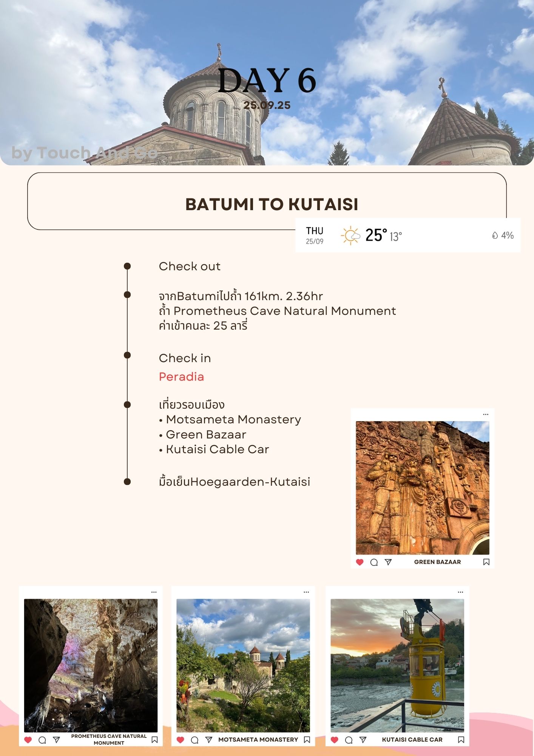Image resolution: width=534 pixels, height=756 pixels.
Task: Click the 25 lari entrance fee line
Action: coord(203,325)
